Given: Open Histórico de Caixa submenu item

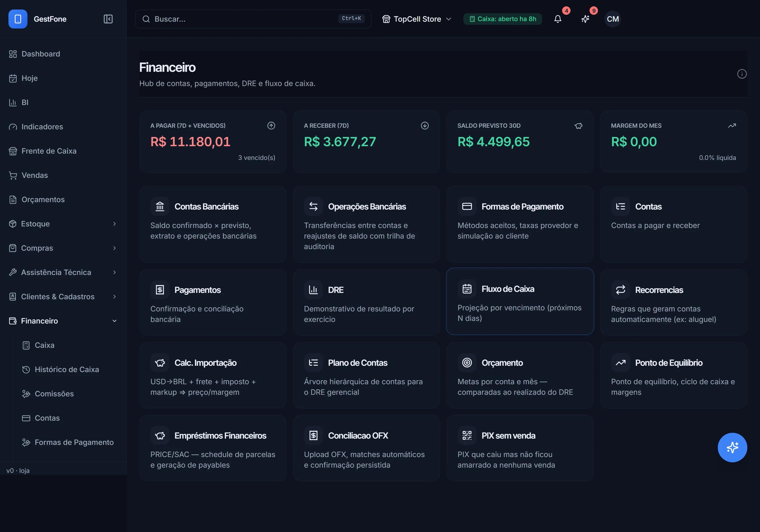Looking at the screenshot, I should 67,369.
